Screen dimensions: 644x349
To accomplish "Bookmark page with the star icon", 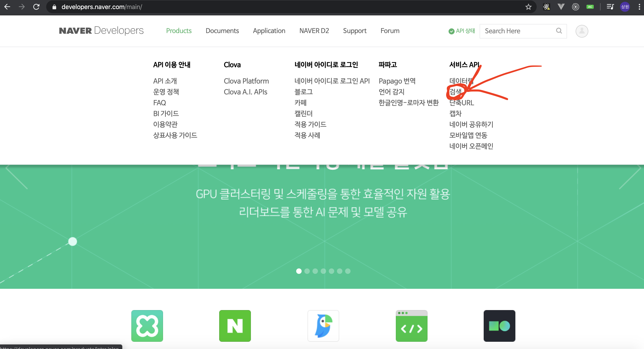I will point(528,7).
